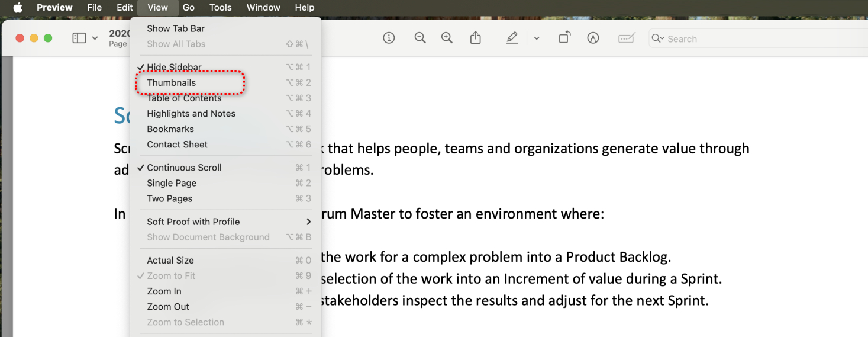The width and height of the screenshot is (868, 337).
Task: Click the Inspector info icon
Action: pos(389,38)
